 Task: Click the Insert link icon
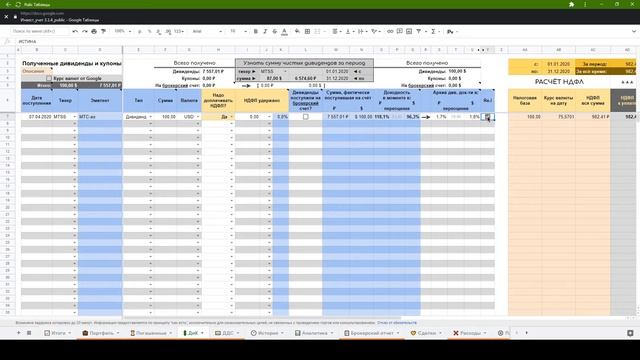click(390, 31)
